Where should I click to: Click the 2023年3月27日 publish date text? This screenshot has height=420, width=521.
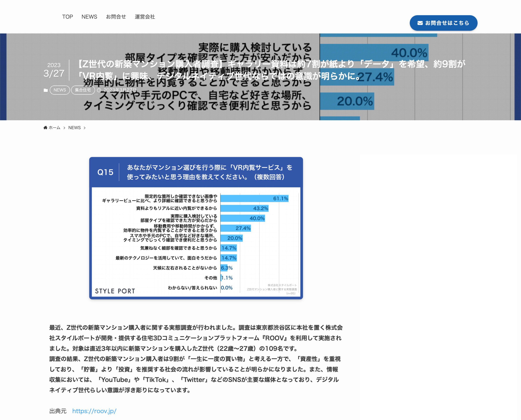[x=120, y=90]
